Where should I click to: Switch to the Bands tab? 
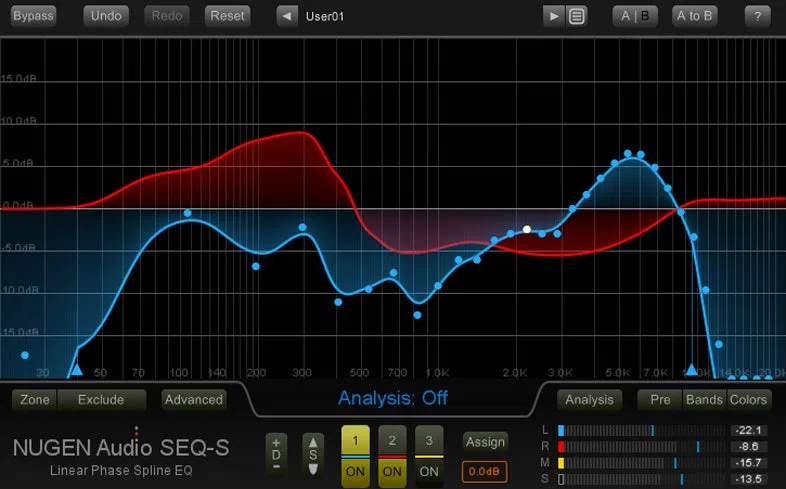click(704, 400)
